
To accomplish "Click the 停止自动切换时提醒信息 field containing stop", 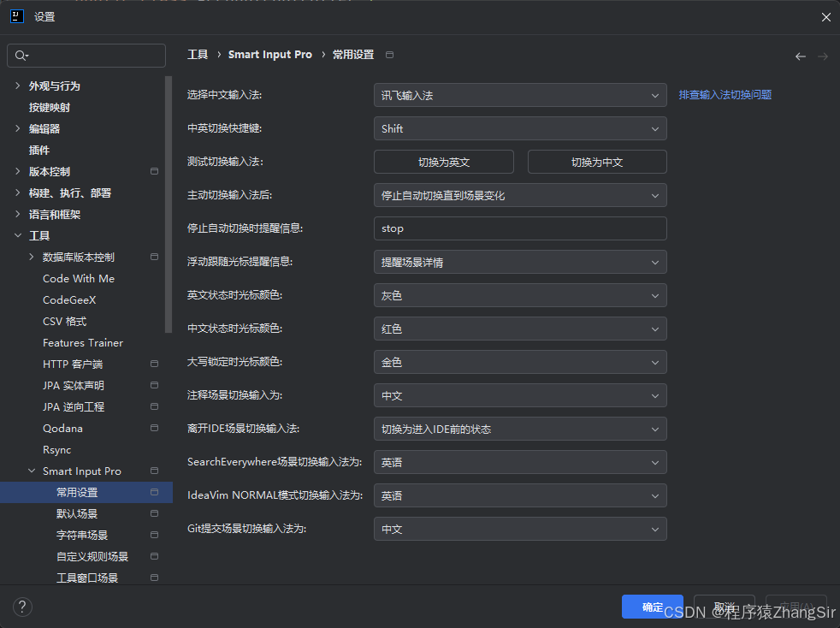I will pos(520,228).
